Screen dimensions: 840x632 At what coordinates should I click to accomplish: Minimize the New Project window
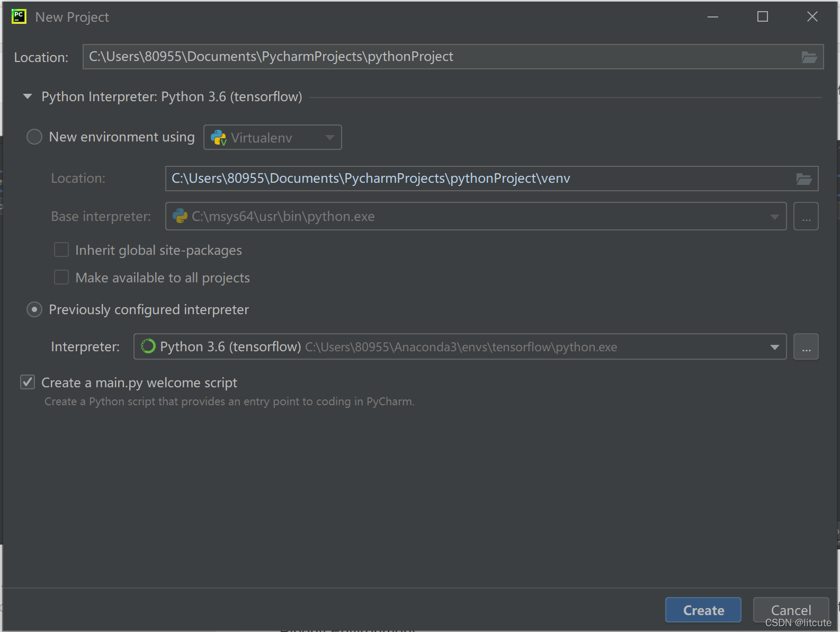coord(713,17)
